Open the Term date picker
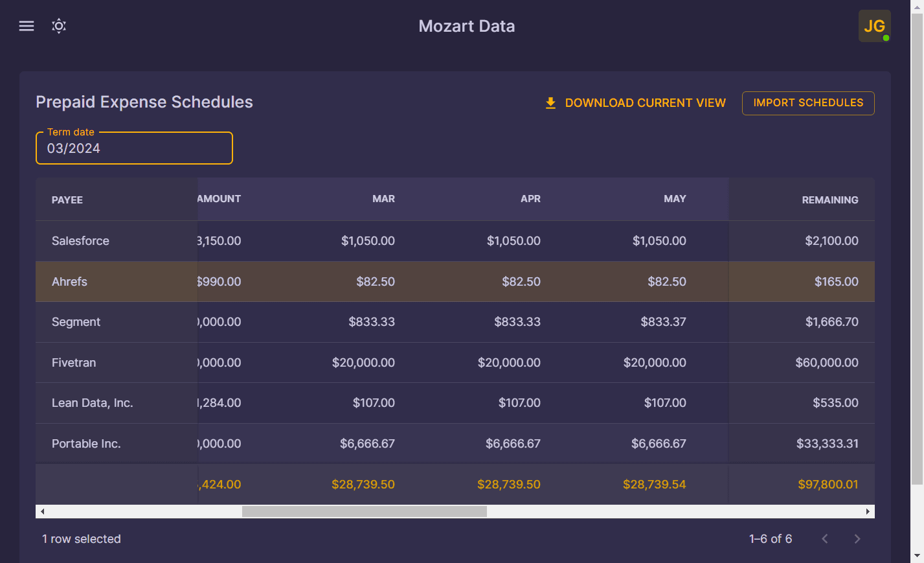This screenshot has height=563, width=924. [134, 148]
